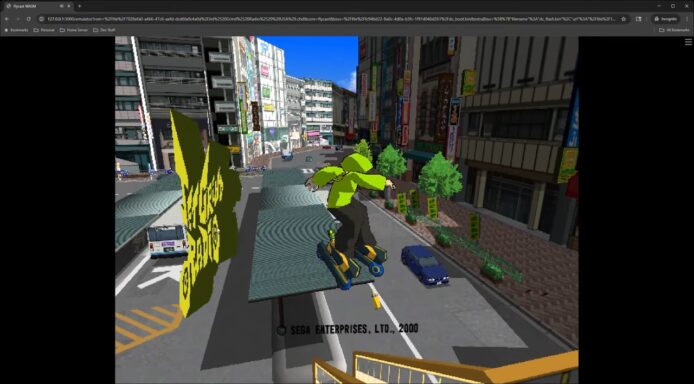694x384 pixels.
Task: Expand the Dev Stuff bookmarks folder
Action: coord(104,30)
